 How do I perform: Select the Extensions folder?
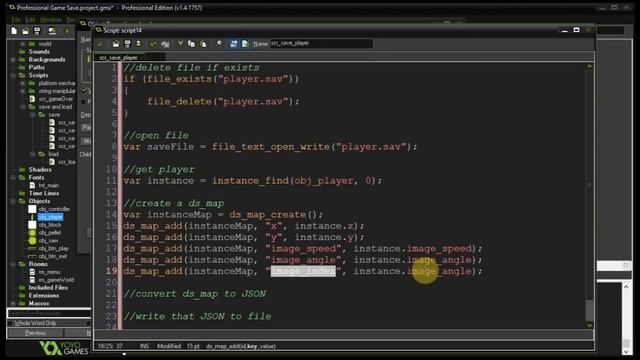(44, 296)
